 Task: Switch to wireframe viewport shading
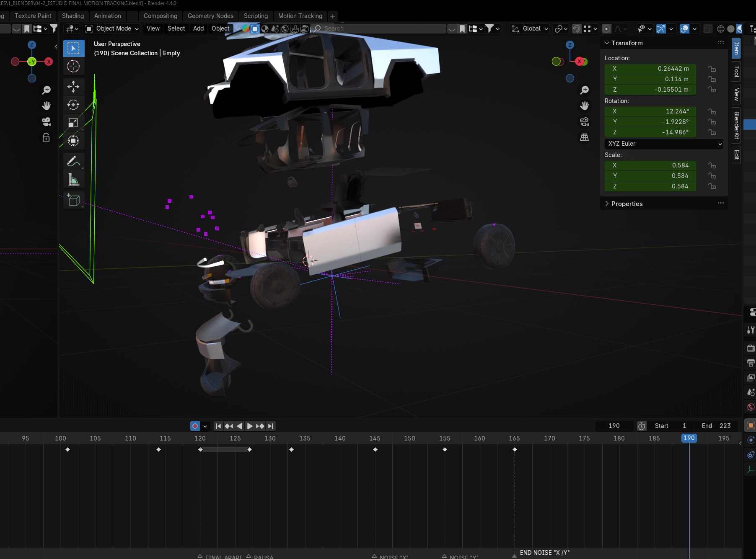point(720,28)
